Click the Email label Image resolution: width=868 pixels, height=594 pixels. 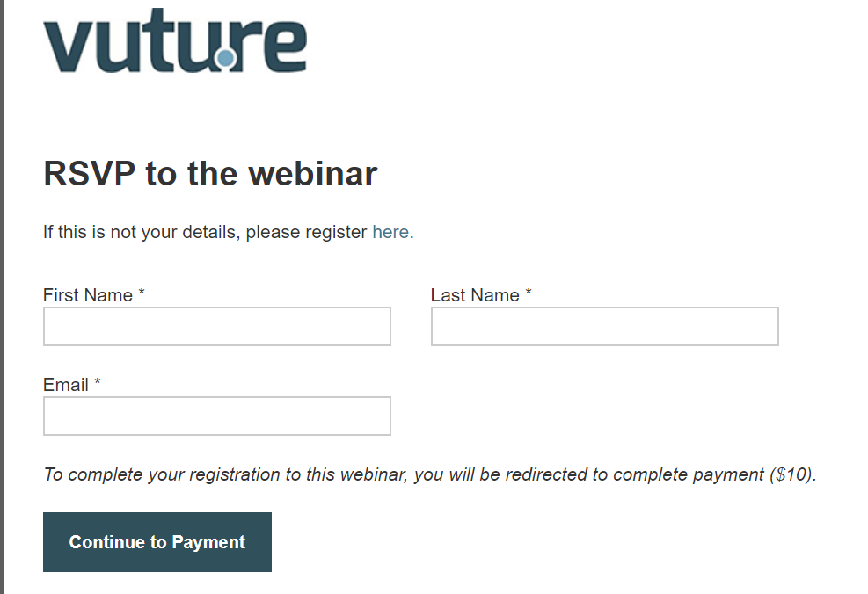pos(66,385)
